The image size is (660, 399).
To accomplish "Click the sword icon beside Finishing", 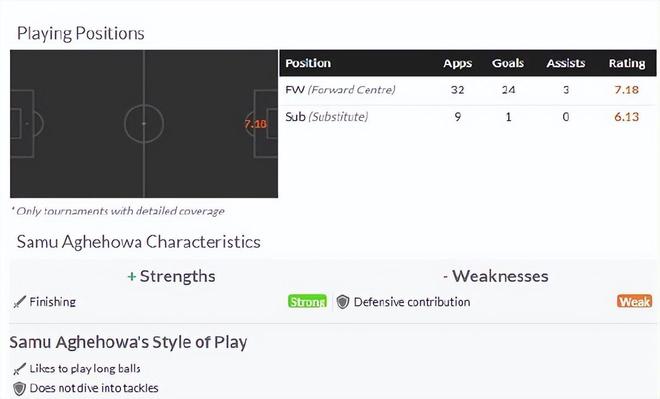I will 19,302.
